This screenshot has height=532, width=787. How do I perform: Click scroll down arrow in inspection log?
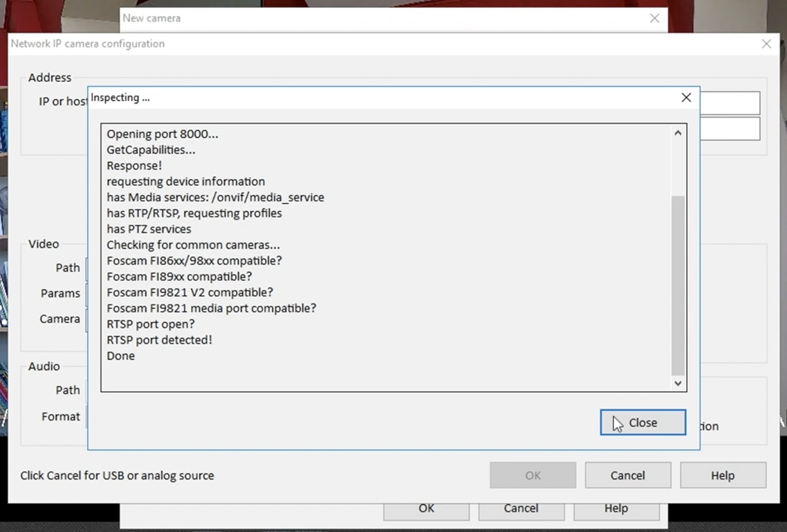[678, 383]
